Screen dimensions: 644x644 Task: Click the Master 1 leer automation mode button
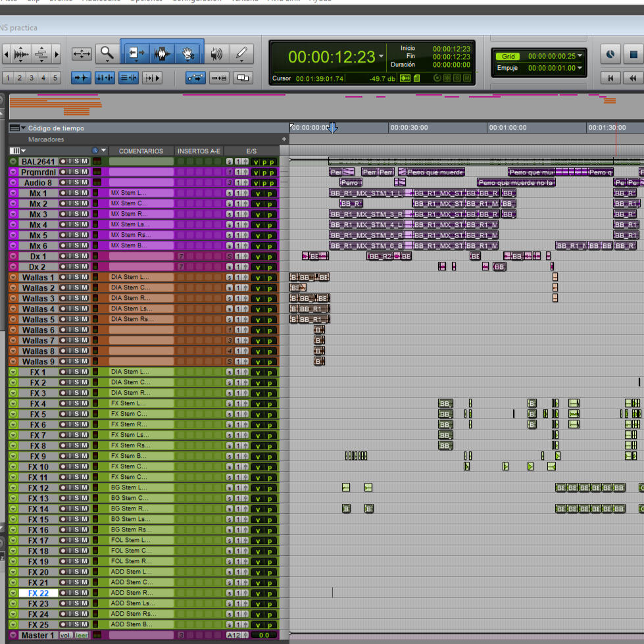tap(82, 635)
